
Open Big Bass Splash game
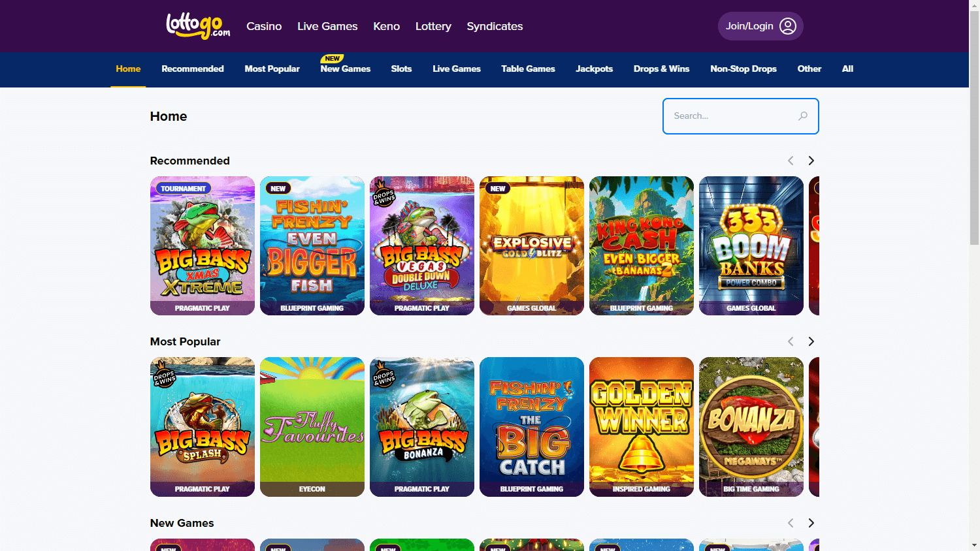(x=203, y=427)
